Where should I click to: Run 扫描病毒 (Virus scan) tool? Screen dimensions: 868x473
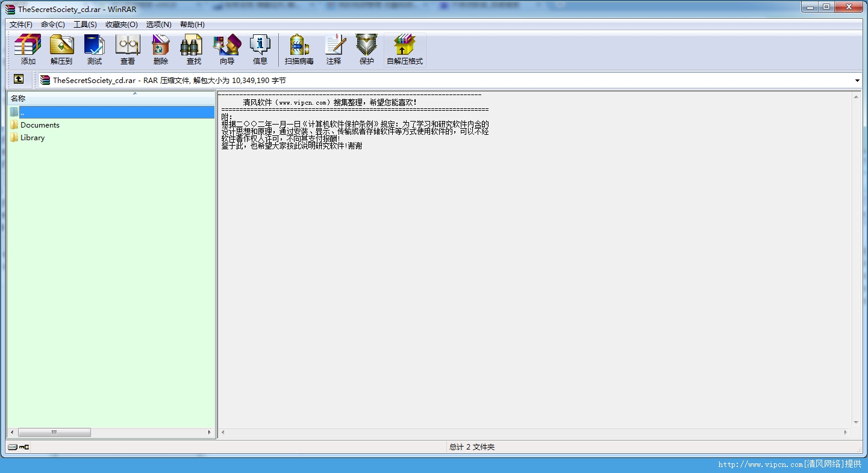click(x=299, y=49)
